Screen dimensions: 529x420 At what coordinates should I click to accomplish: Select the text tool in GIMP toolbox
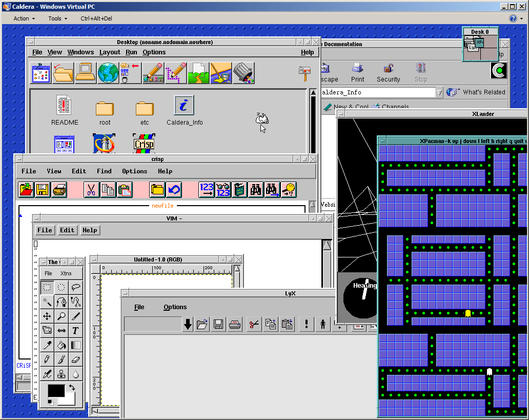click(x=75, y=331)
